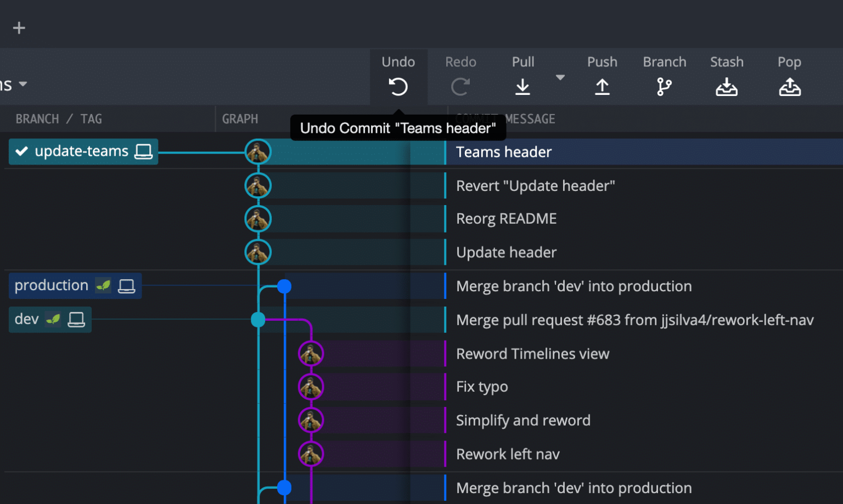843x504 pixels.
Task: Expand the branch selector chevron near top left
Action: coord(23,84)
